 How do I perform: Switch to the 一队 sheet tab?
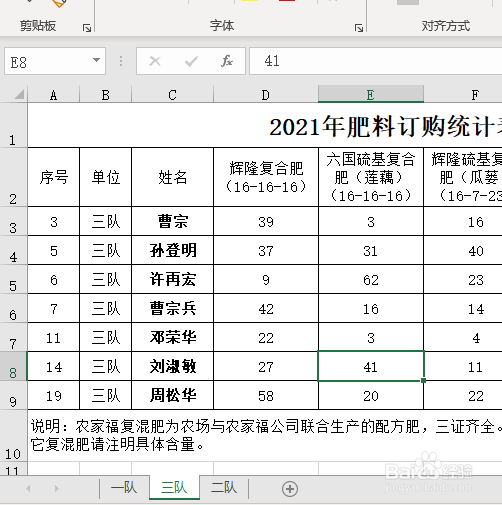tap(124, 488)
